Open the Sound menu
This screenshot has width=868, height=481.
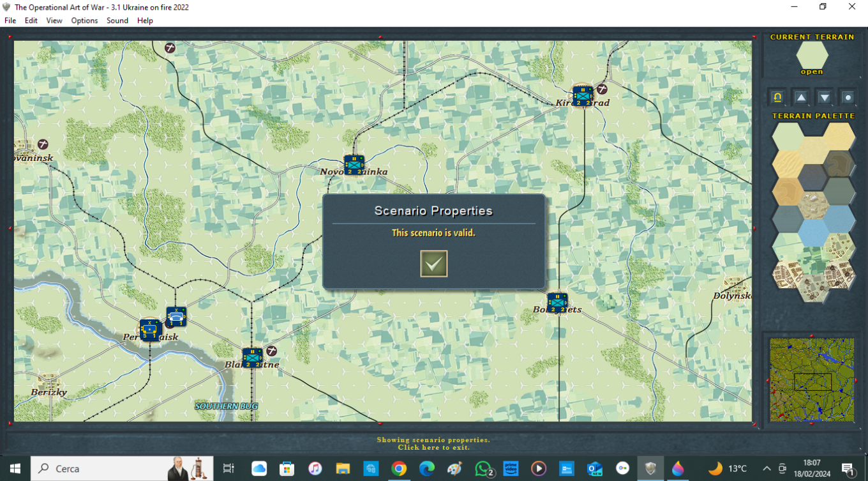click(117, 20)
